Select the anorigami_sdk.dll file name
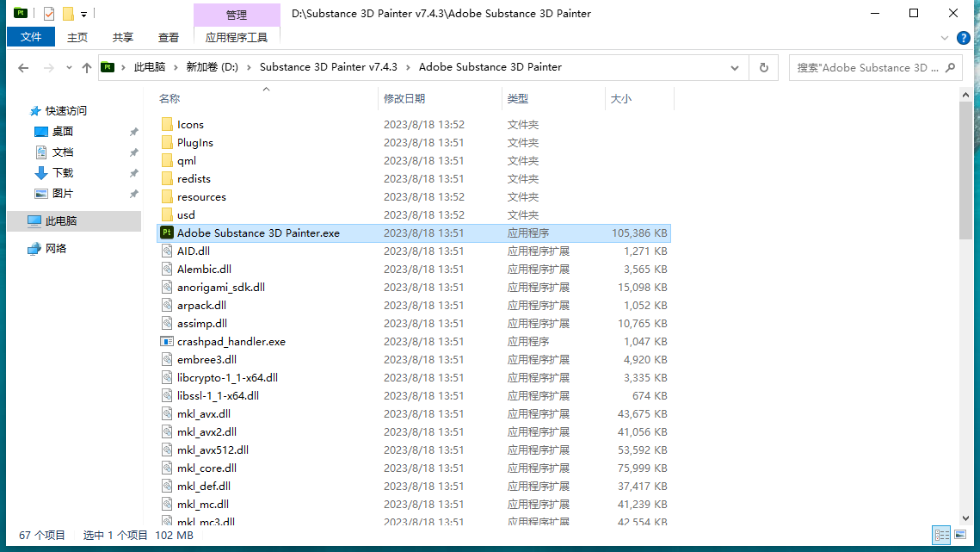Viewport: 980px width, 552px height. coord(221,288)
